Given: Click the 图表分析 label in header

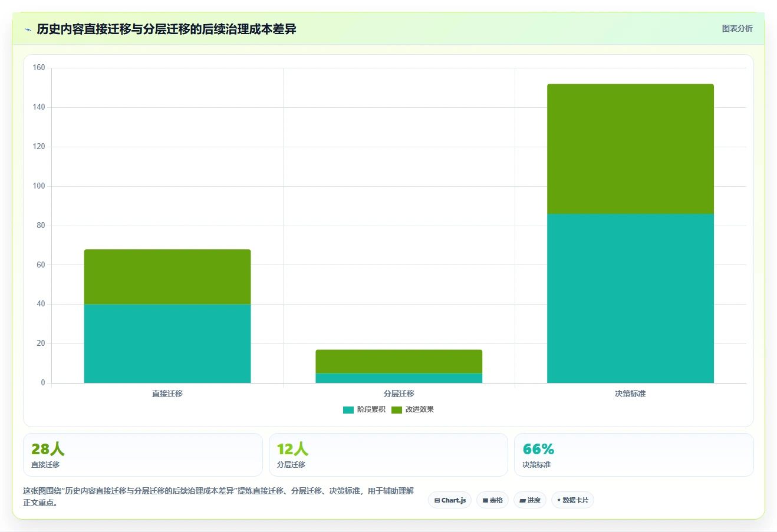Looking at the screenshot, I should click(737, 28).
